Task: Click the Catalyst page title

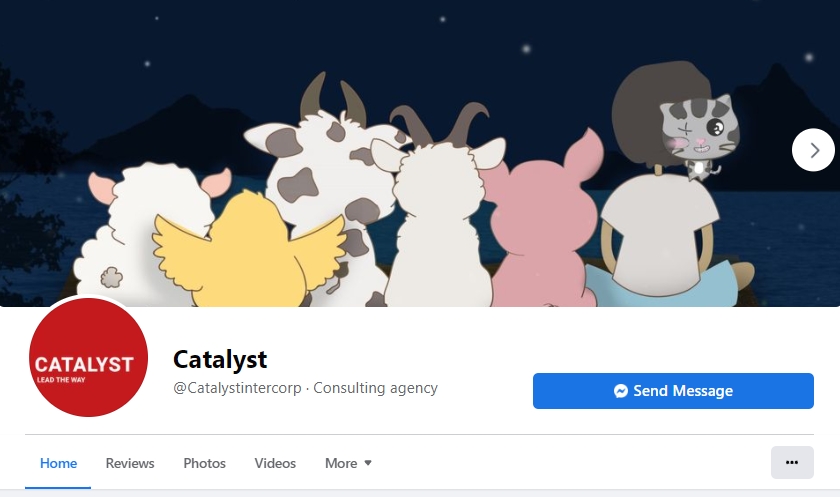Action: [x=220, y=359]
